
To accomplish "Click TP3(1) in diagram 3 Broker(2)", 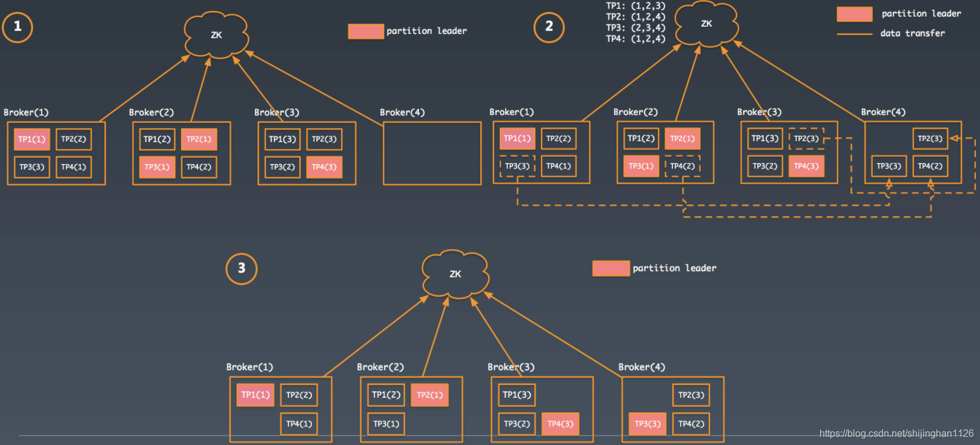I will pyautogui.click(x=386, y=424).
